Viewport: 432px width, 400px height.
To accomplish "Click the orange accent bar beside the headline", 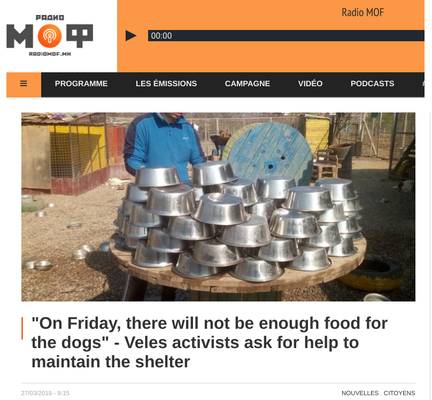I will (x=22, y=328).
